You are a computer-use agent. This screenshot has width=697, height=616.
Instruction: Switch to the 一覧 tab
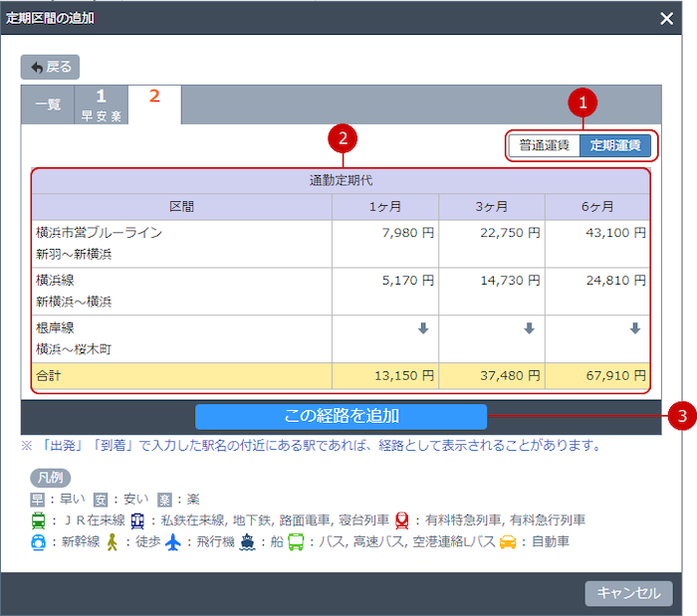pyautogui.click(x=48, y=104)
